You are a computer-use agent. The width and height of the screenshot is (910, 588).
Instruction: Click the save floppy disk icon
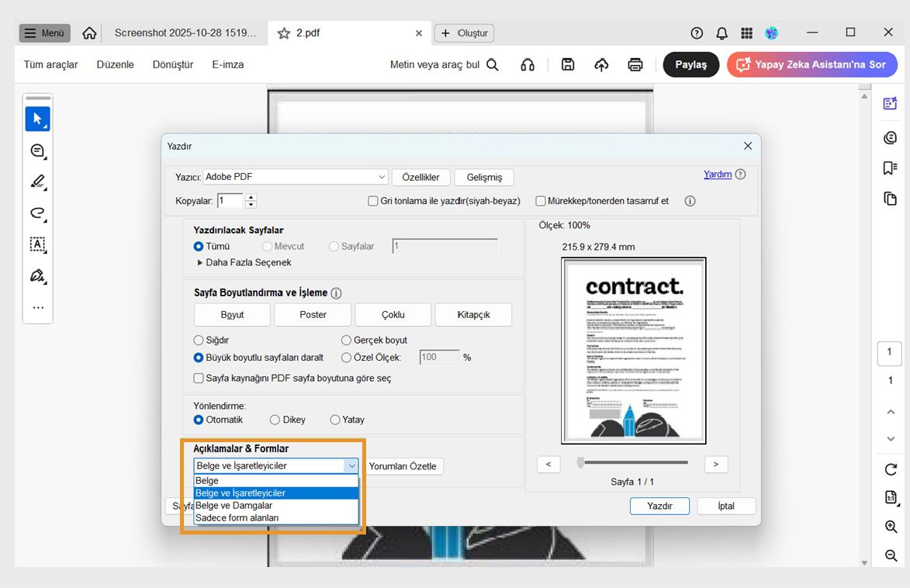coord(568,64)
